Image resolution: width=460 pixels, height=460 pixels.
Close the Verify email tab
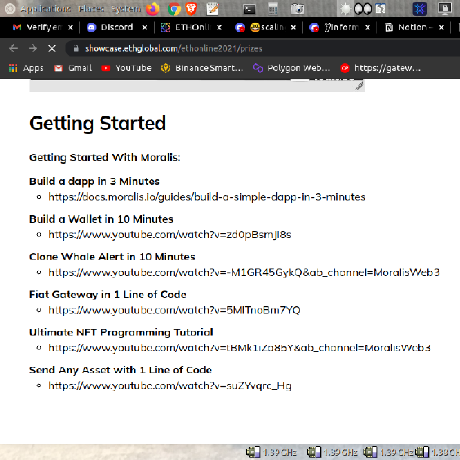click(x=70, y=28)
